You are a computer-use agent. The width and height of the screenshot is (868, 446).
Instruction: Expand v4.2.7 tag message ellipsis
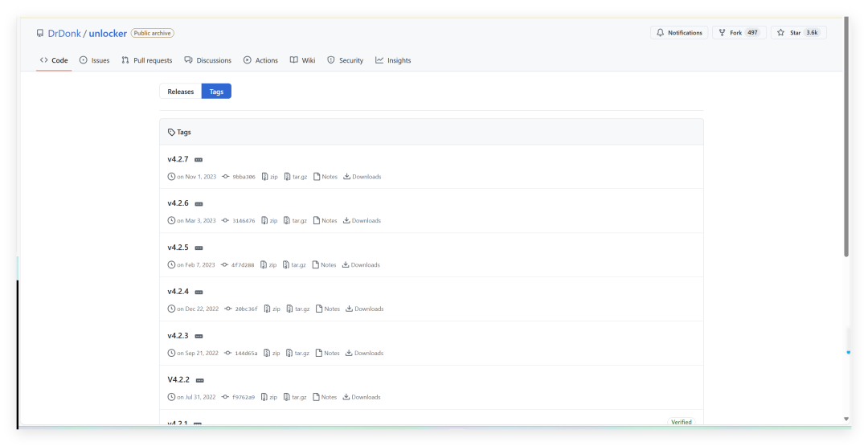199,160
